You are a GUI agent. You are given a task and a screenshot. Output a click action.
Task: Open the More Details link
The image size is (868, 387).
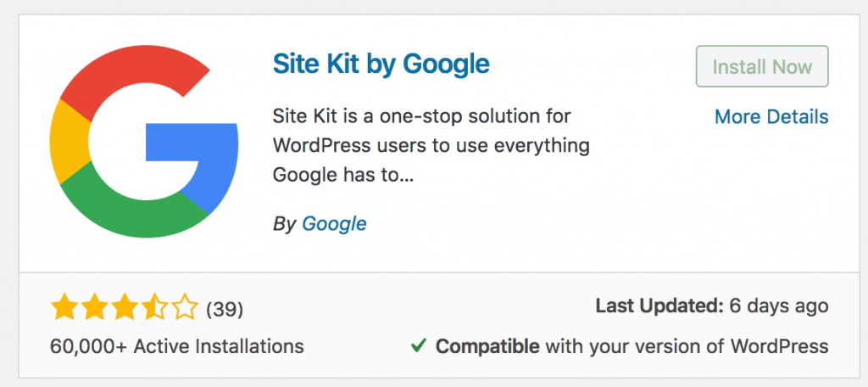(x=771, y=117)
